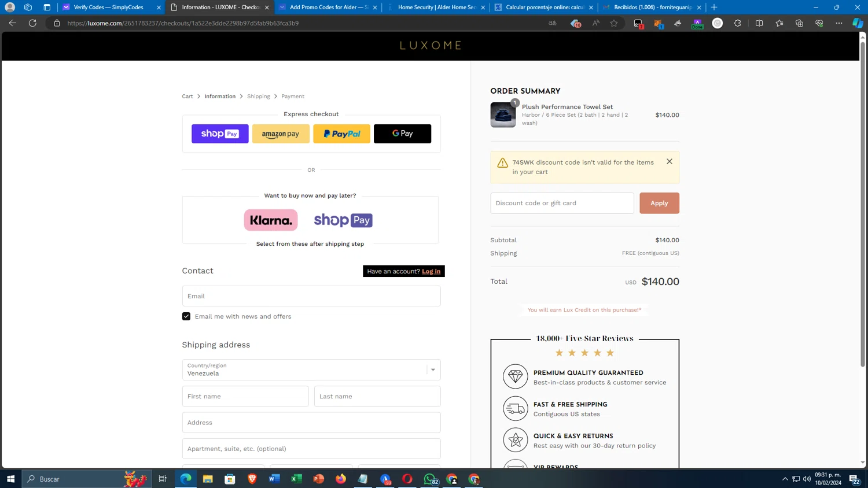Screen dimensions: 868x488
Task: Click the translate page icon
Action: click(553, 23)
